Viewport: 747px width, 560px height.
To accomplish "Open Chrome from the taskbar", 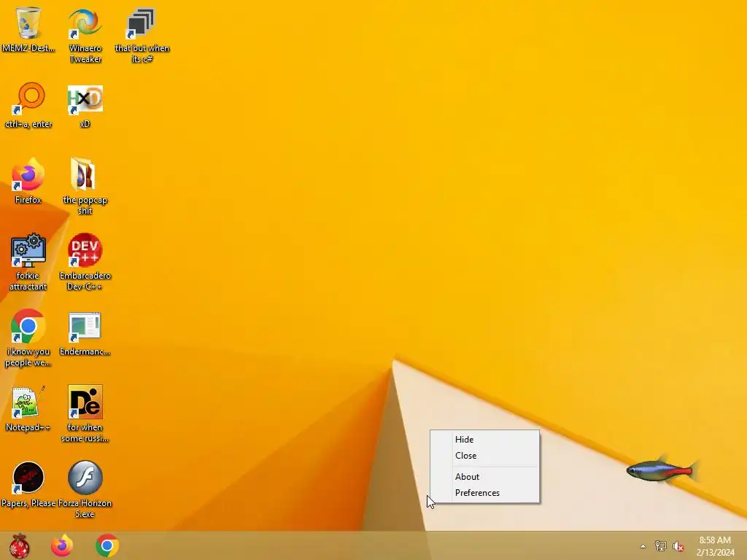I will point(107,545).
